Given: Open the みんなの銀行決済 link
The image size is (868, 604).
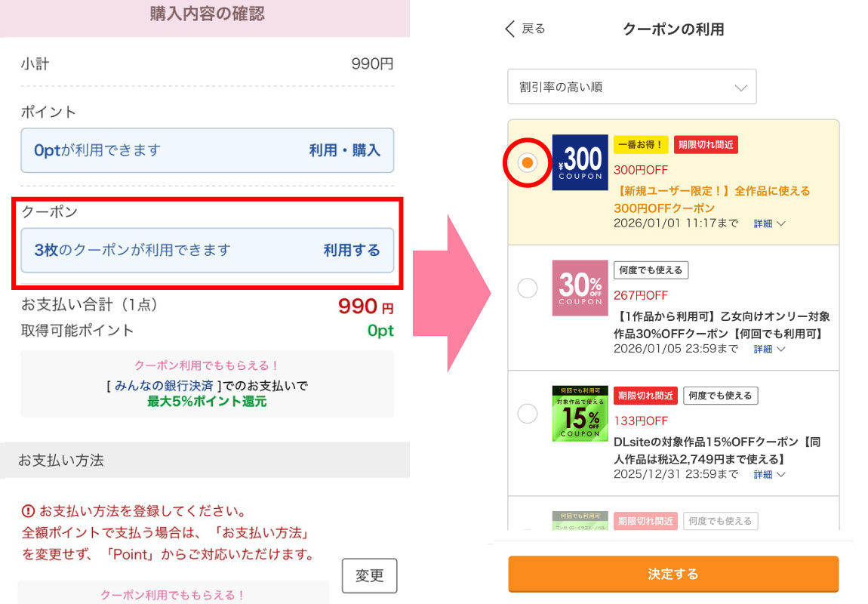Looking at the screenshot, I should [x=164, y=386].
